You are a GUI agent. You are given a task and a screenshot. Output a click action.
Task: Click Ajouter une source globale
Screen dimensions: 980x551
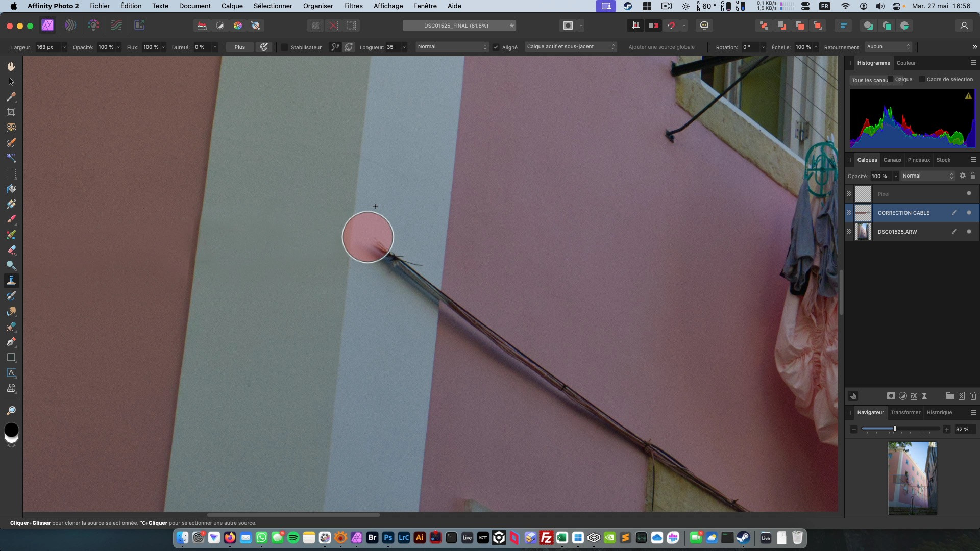click(x=661, y=47)
